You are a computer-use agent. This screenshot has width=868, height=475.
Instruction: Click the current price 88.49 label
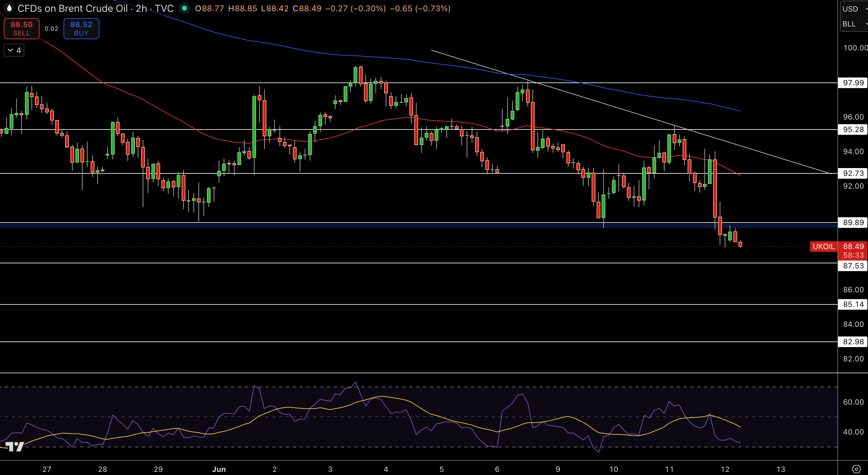853,247
